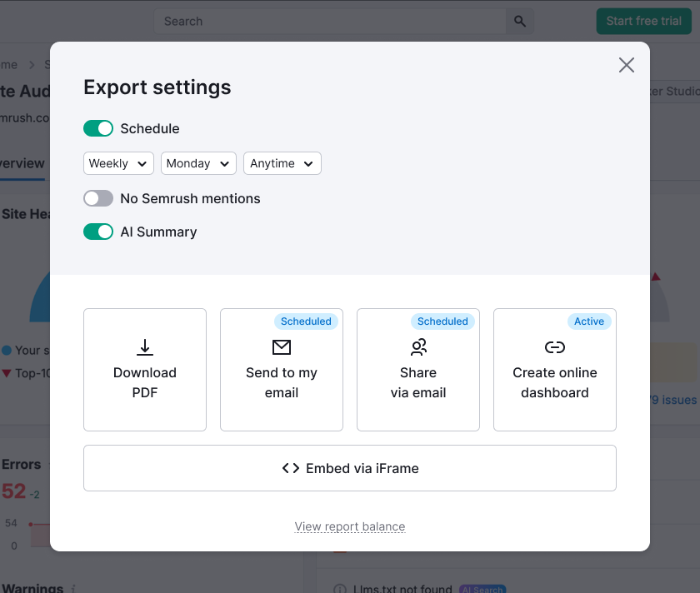Click the Scheduled badge on Share via email
This screenshot has width=700, height=593.
click(442, 321)
